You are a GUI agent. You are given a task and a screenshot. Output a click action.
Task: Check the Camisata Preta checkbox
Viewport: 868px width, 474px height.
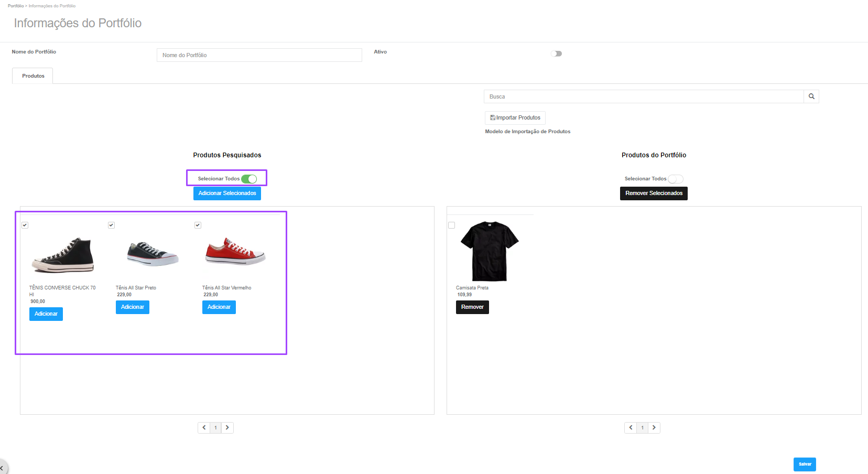pyautogui.click(x=451, y=225)
